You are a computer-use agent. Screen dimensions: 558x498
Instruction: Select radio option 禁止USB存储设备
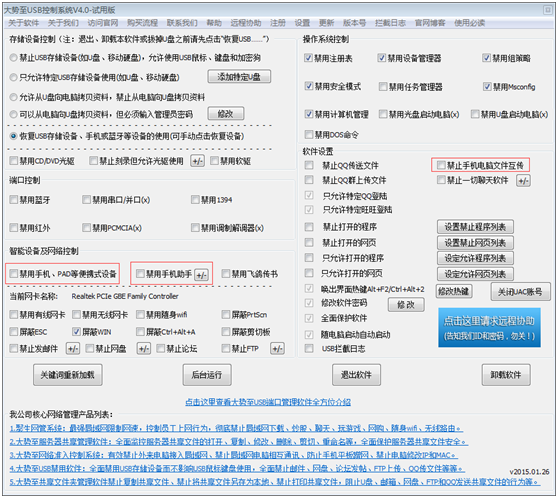14,58
